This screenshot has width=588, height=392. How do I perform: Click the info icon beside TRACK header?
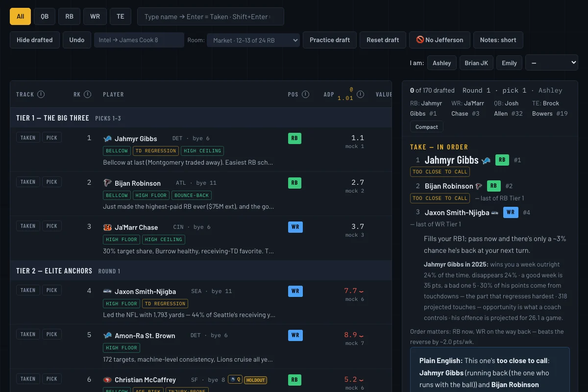(41, 95)
